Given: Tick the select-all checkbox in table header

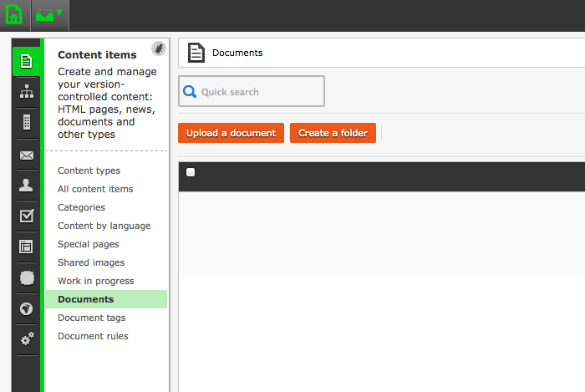Looking at the screenshot, I should [x=191, y=172].
